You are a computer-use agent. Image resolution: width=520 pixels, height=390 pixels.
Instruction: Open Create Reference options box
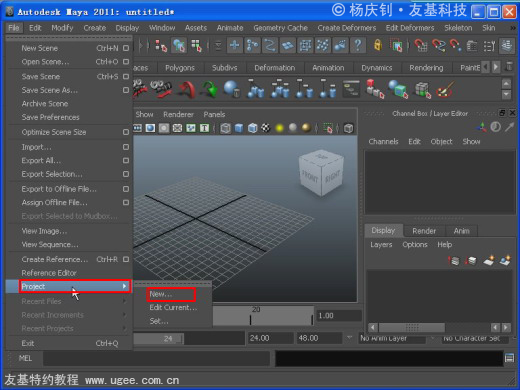pos(126,259)
